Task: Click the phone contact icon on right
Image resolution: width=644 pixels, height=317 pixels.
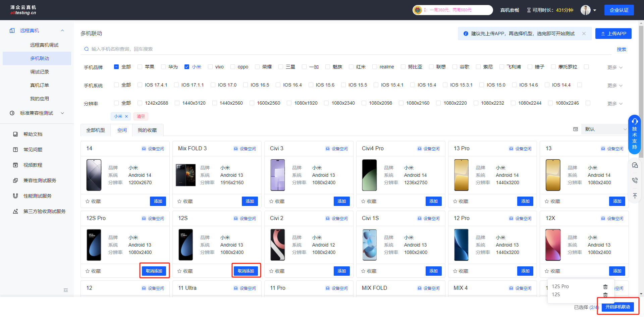Action: tap(635, 180)
